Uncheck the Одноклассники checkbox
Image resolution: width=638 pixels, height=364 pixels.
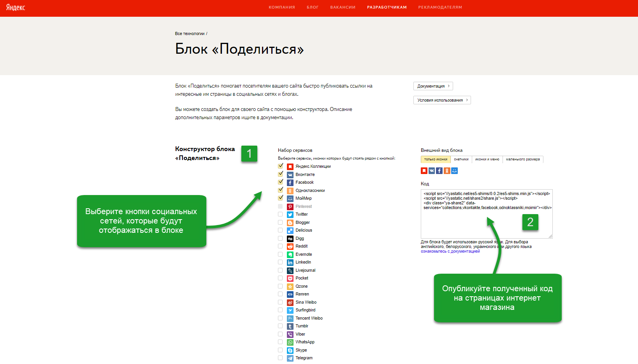[x=280, y=190]
